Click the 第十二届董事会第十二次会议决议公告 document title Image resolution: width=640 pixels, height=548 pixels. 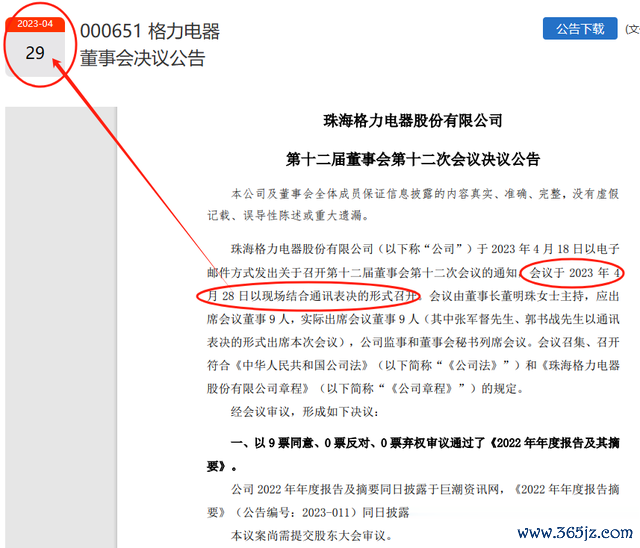[413, 158]
